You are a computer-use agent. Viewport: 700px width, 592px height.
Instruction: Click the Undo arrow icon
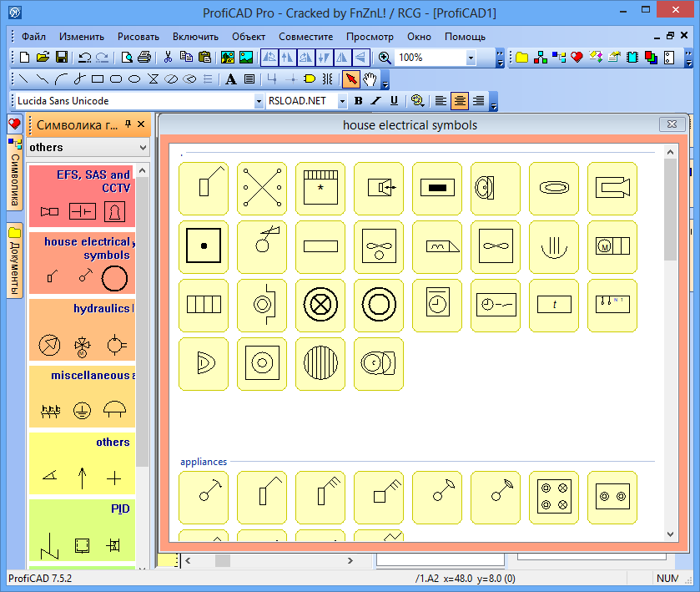(x=84, y=58)
